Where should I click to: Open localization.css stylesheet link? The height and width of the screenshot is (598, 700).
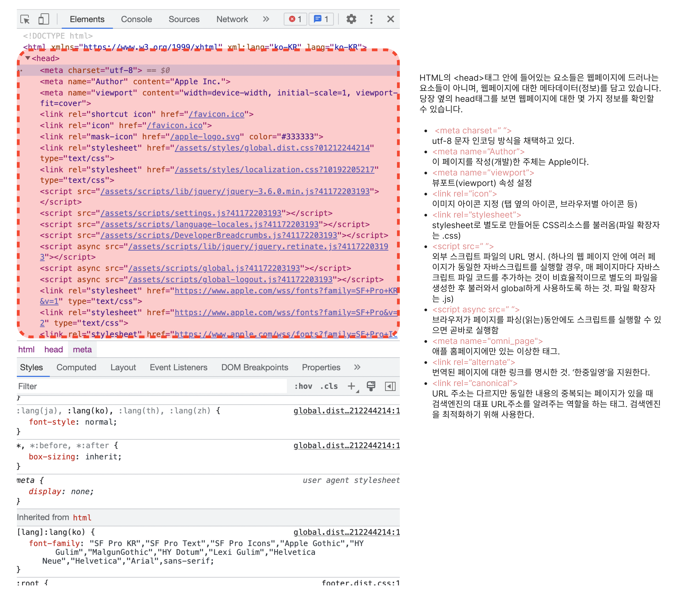[274, 169]
